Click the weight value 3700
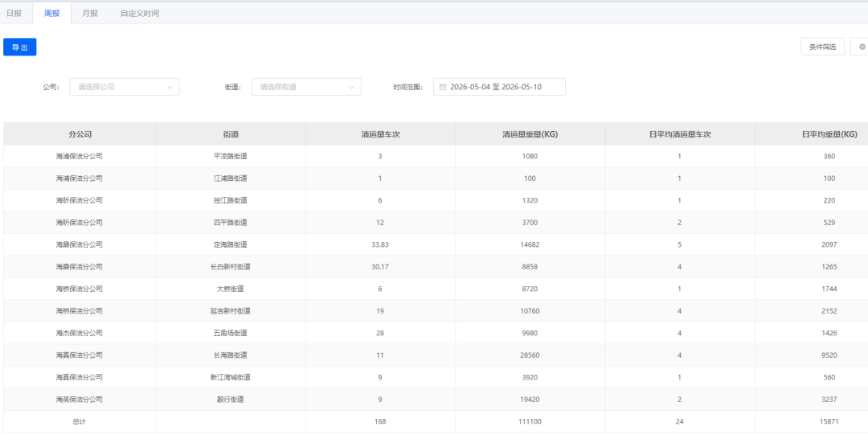 (530, 223)
